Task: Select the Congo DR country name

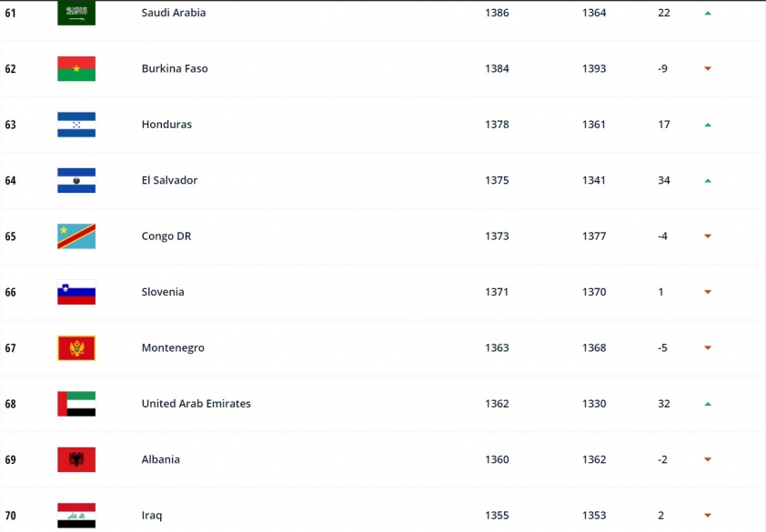Action: pos(166,236)
